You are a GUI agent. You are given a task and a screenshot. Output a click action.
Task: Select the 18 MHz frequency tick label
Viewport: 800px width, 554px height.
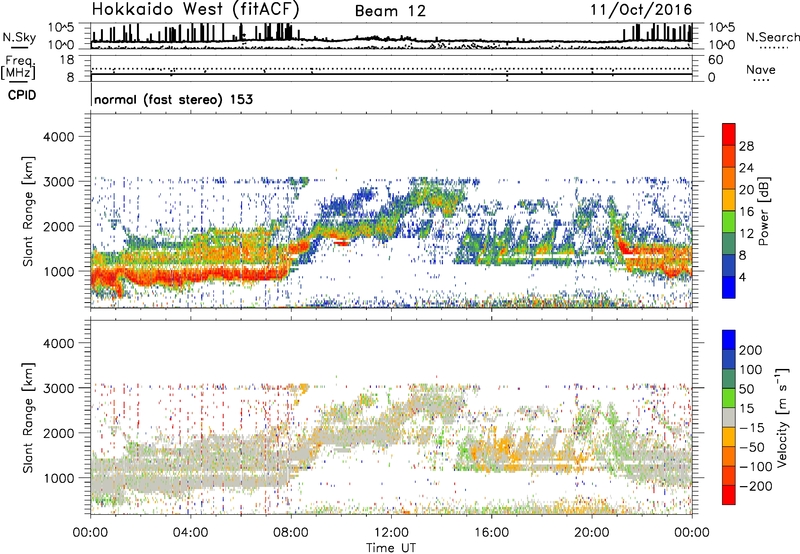[67, 60]
